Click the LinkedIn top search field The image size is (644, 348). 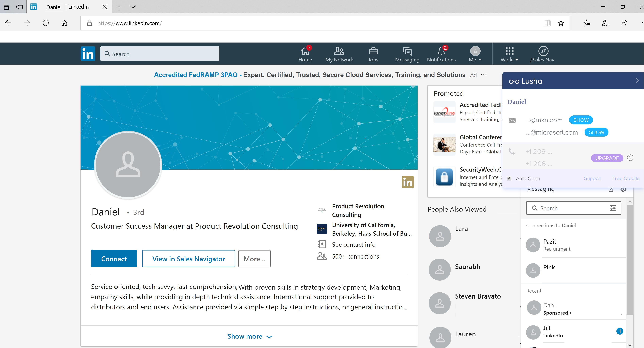tap(160, 54)
